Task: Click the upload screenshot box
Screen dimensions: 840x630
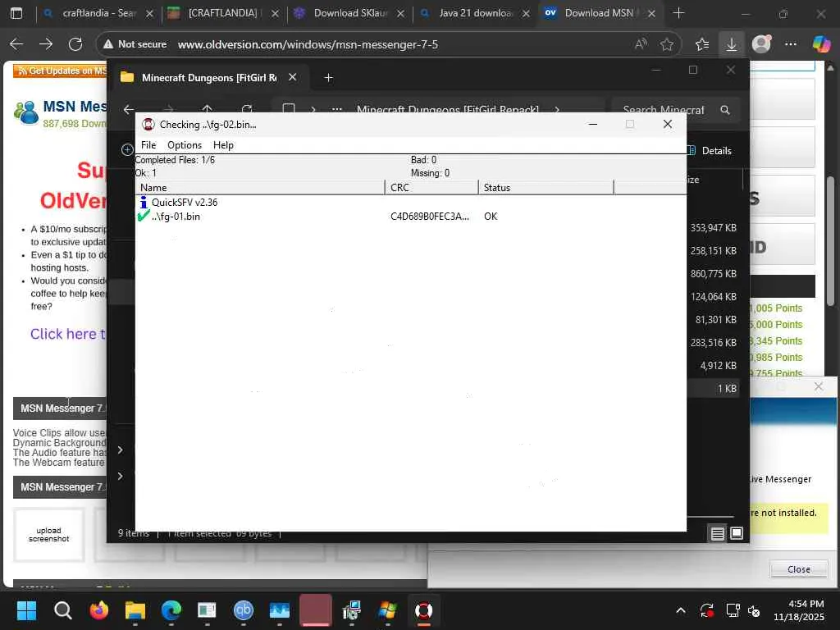Action: [x=48, y=535]
